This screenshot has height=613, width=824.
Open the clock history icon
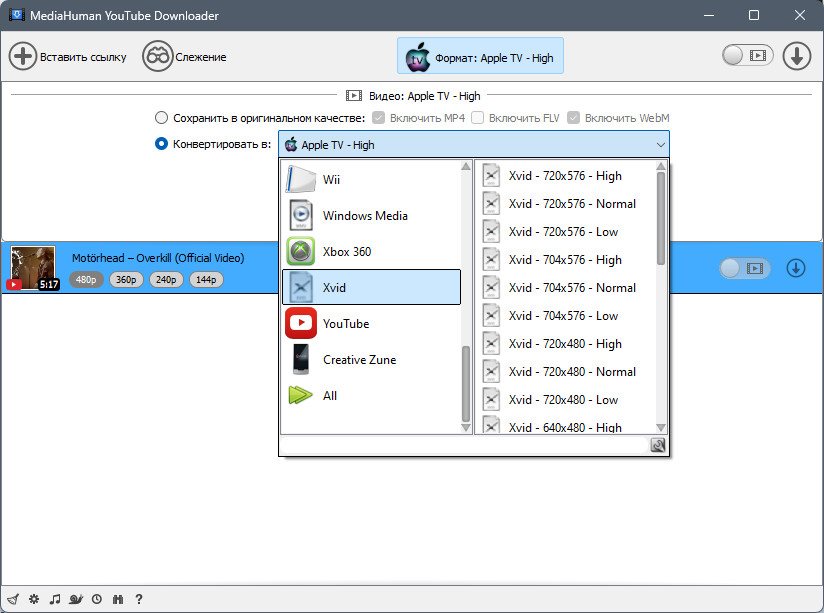(x=97, y=599)
